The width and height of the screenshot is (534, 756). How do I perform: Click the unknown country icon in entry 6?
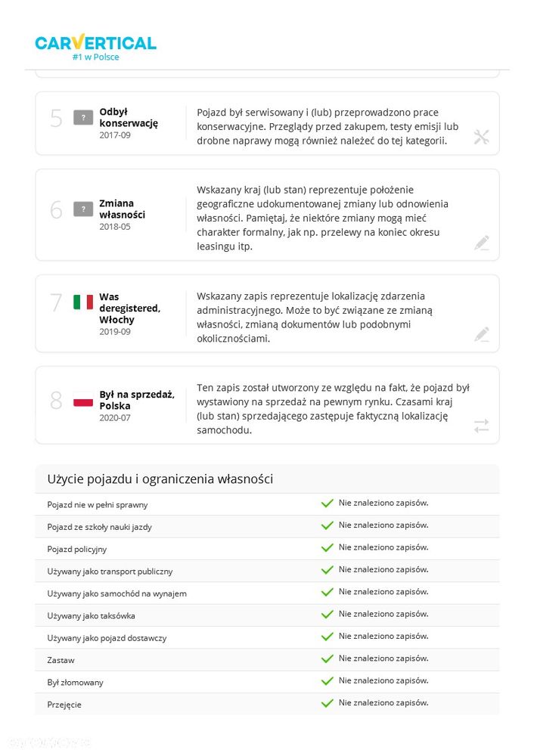point(83,209)
